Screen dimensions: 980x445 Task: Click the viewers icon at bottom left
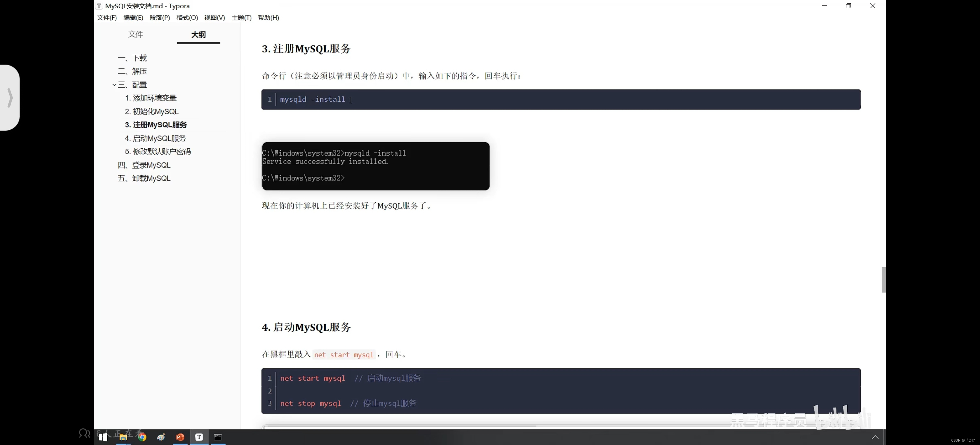(x=84, y=433)
